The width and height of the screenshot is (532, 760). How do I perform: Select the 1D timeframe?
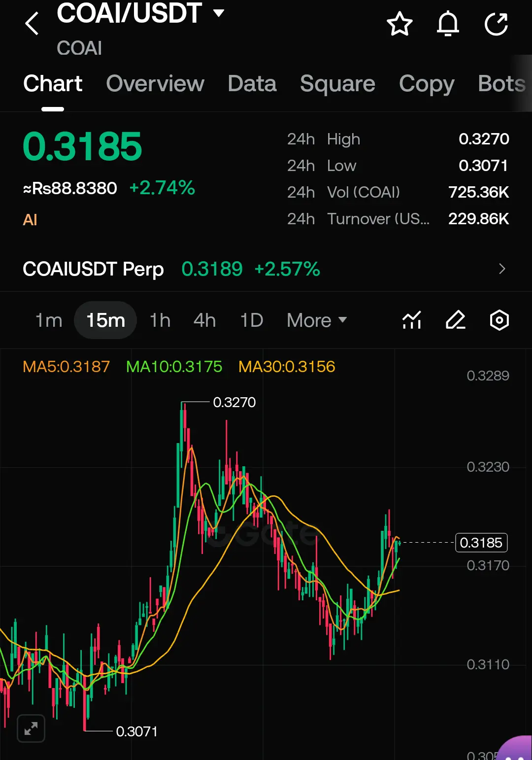point(252,320)
